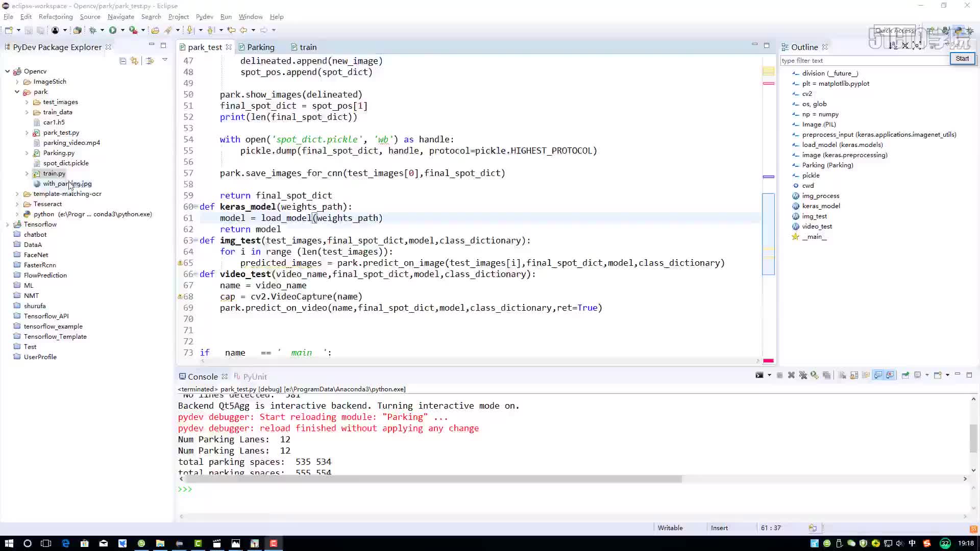Select video_test in the Outline view
Screen dimensions: 980x551
point(817,227)
